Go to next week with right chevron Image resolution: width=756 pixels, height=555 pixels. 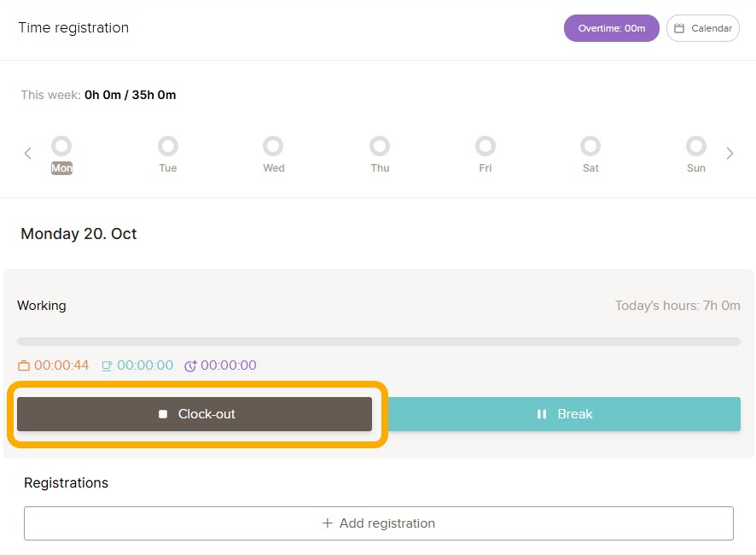(x=730, y=154)
